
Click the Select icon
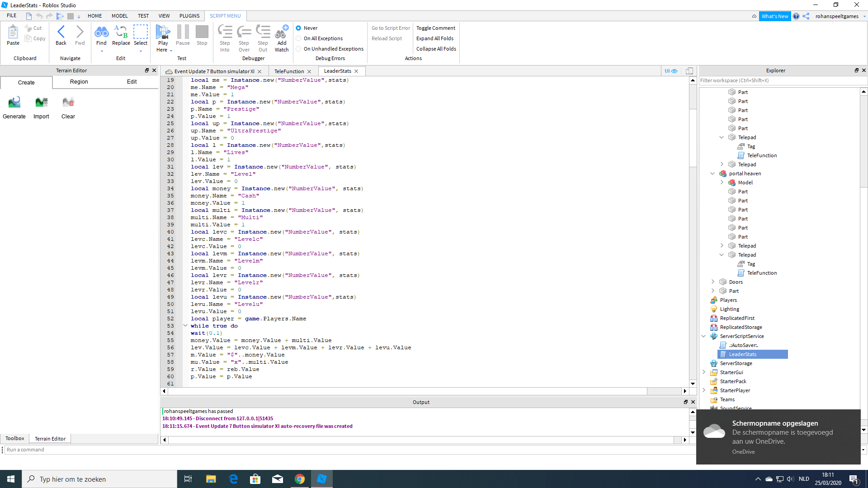[141, 32]
